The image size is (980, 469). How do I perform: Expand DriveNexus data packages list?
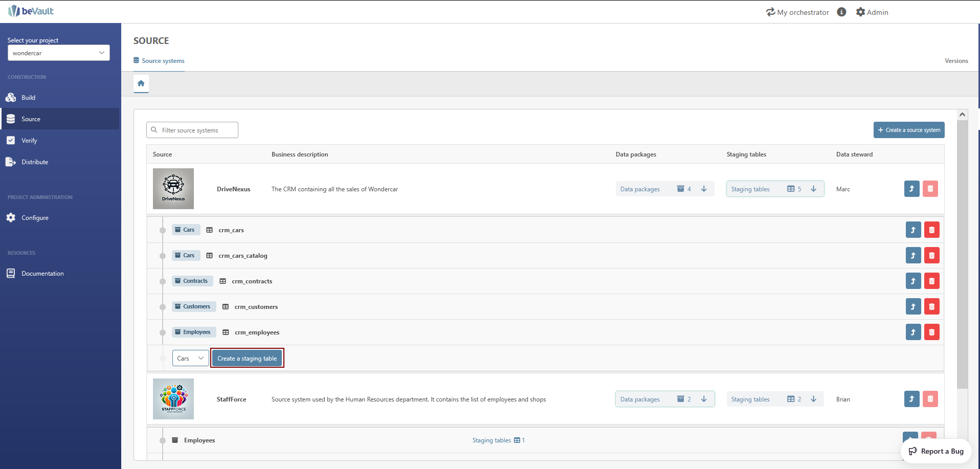664,189
